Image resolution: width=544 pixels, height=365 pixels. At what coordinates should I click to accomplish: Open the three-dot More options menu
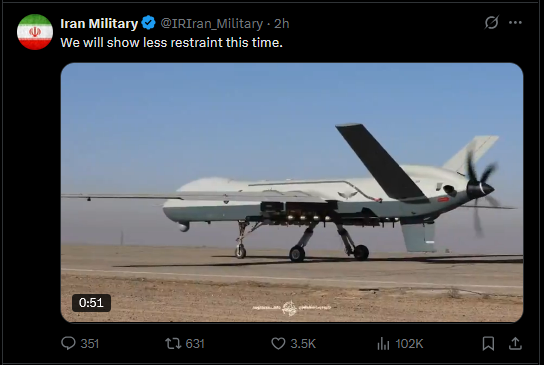pyautogui.click(x=515, y=23)
